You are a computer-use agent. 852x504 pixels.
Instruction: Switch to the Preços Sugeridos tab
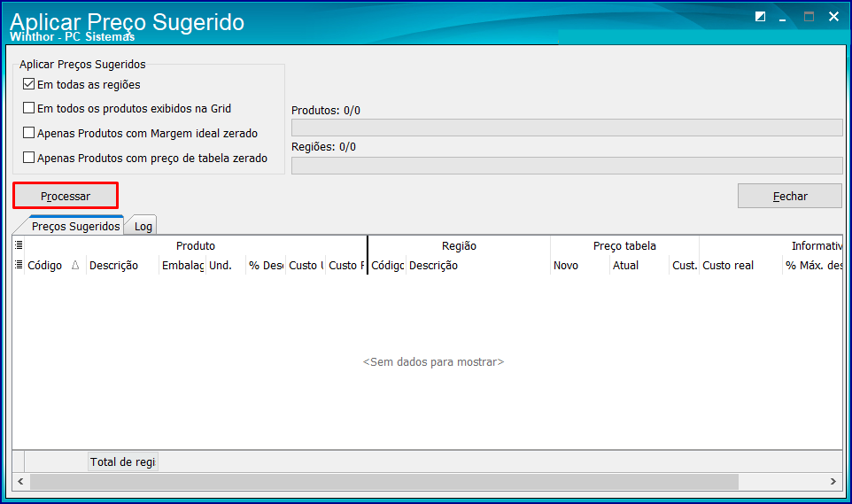tap(75, 226)
